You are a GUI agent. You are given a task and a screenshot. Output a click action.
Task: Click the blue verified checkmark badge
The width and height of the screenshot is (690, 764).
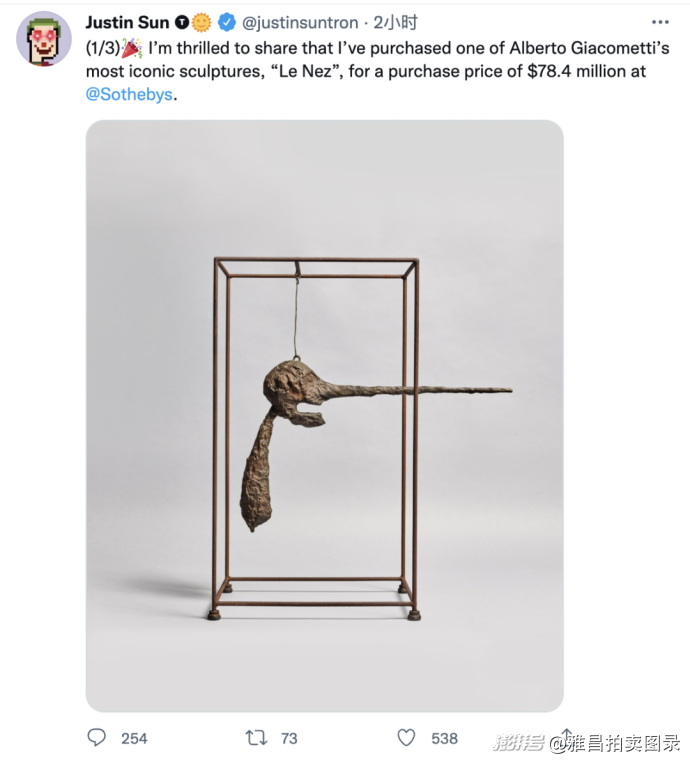click(227, 22)
